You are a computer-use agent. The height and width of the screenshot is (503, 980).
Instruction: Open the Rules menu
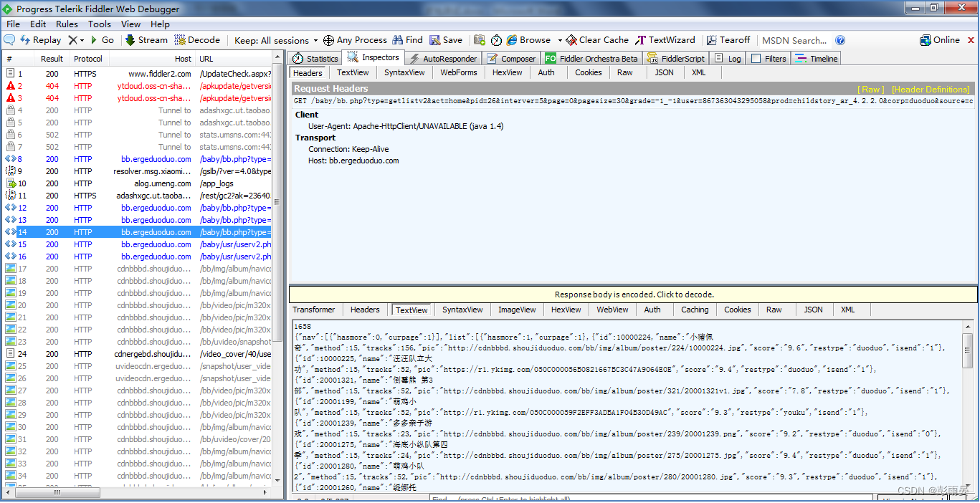67,24
